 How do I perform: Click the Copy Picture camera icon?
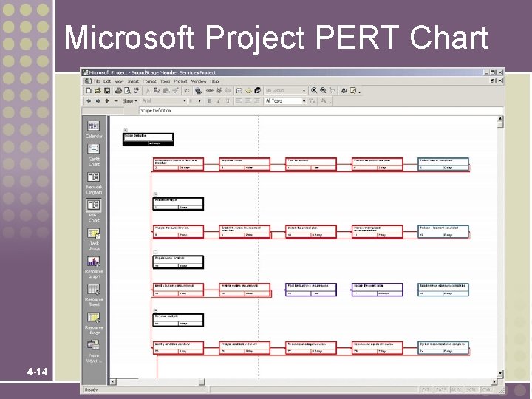point(344,91)
